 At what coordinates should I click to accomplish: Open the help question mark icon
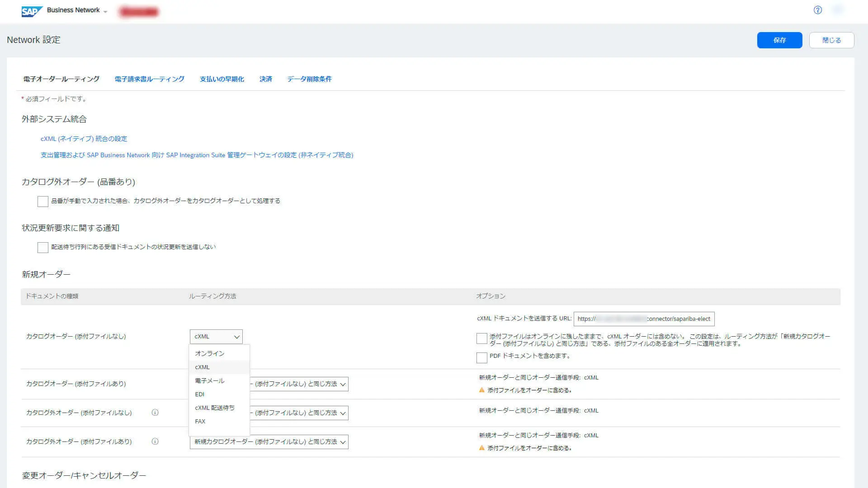pos(817,10)
